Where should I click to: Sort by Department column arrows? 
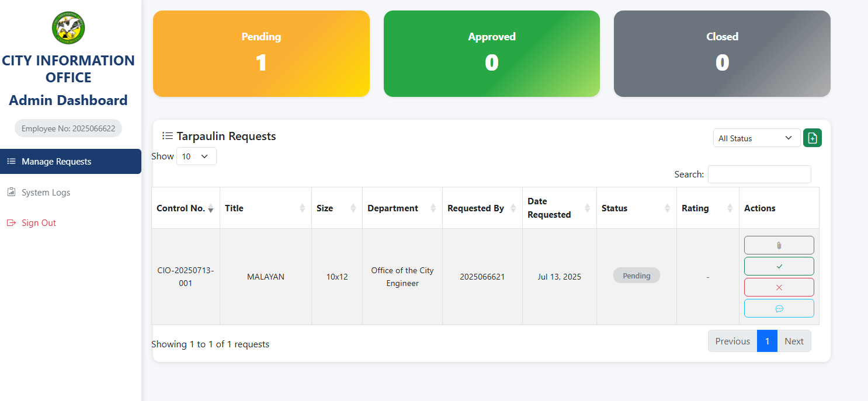click(x=433, y=208)
